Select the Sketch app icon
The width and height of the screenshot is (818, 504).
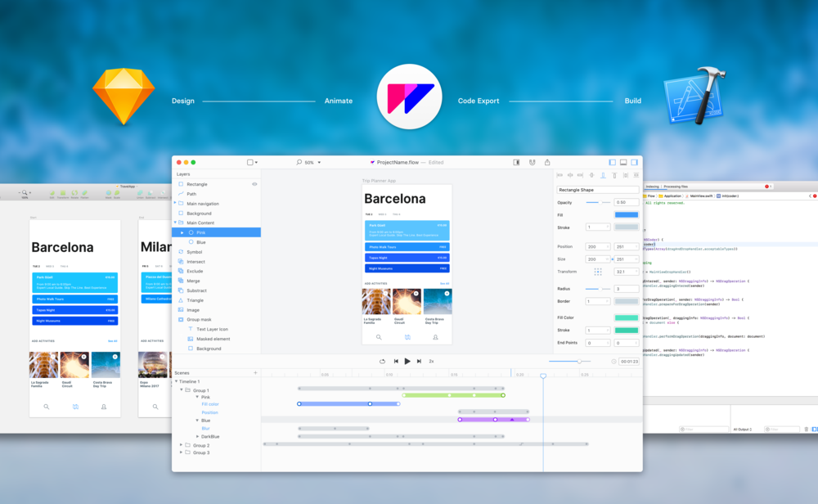(x=123, y=95)
